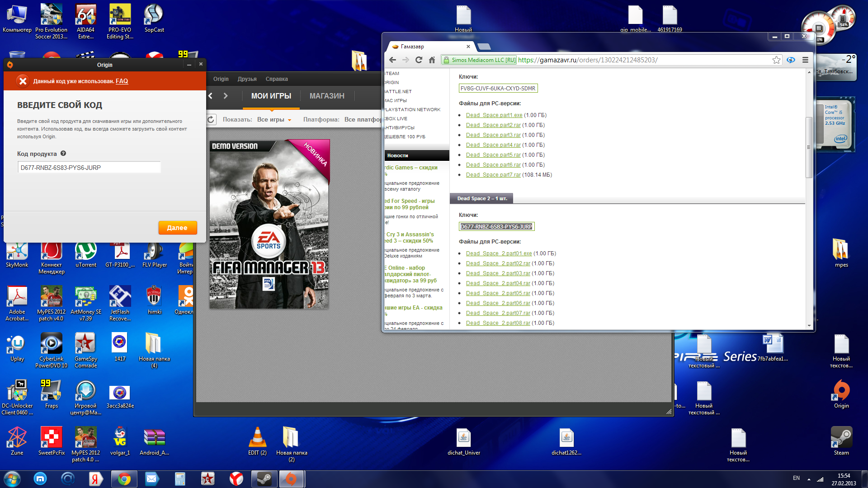This screenshot has height=488, width=868.
Task: Bookmark the page with the star icon
Action: click(776, 60)
